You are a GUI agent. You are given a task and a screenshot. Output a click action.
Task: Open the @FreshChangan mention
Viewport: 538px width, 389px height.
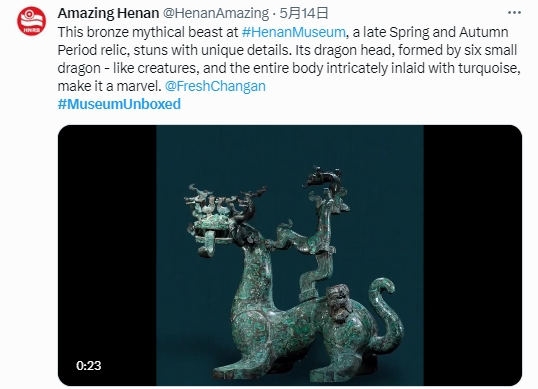(x=215, y=86)
